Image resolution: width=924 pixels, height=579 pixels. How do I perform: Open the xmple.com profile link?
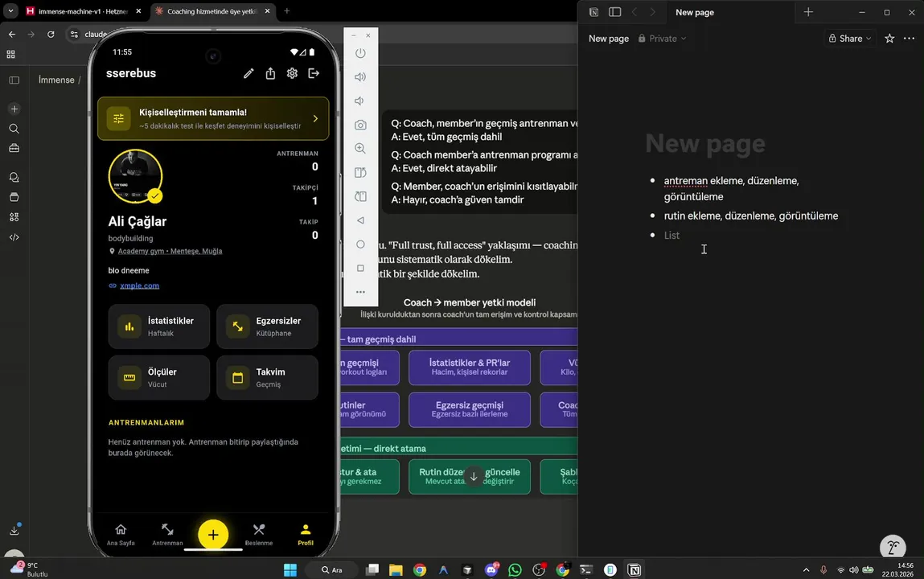coord(139,285)
